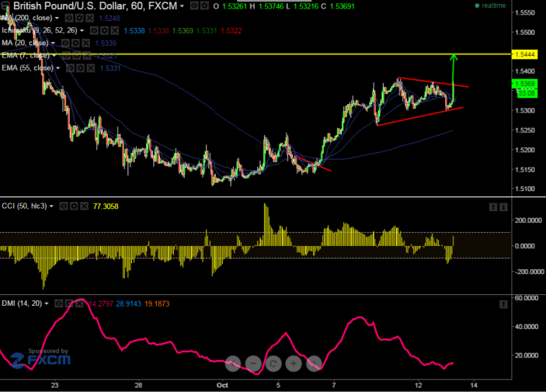Toggle visibility of CCI (50, hlc3)

pos(64,206)
